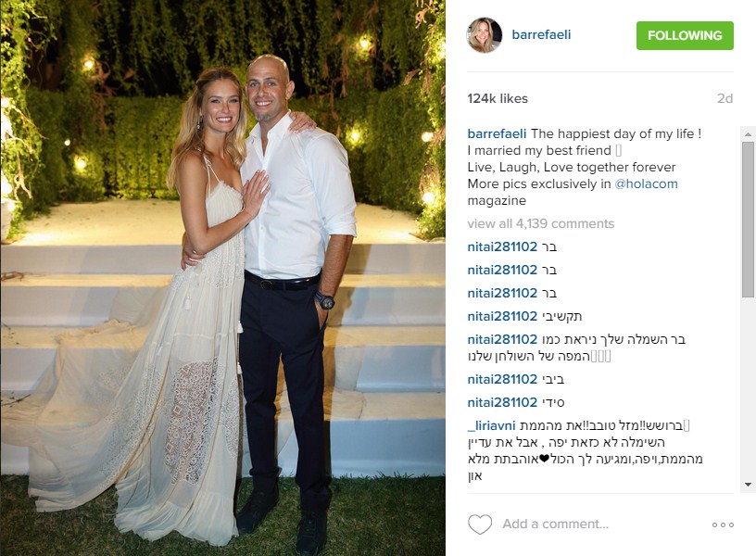The image size is (756, 556).
Task: Click the 2d post timestamp
Action: point(724,98)
